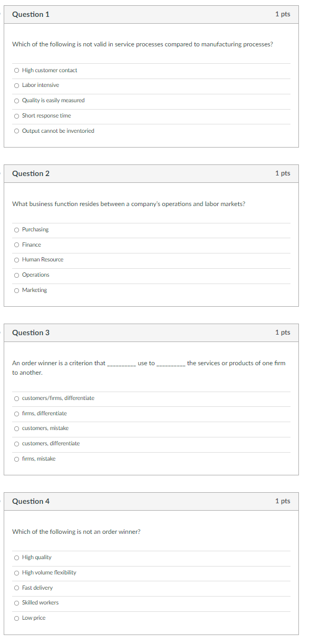Select "firms, differentiate" answer
The image size is (310, 644).
pyautogui.click(x=16, y=413)
